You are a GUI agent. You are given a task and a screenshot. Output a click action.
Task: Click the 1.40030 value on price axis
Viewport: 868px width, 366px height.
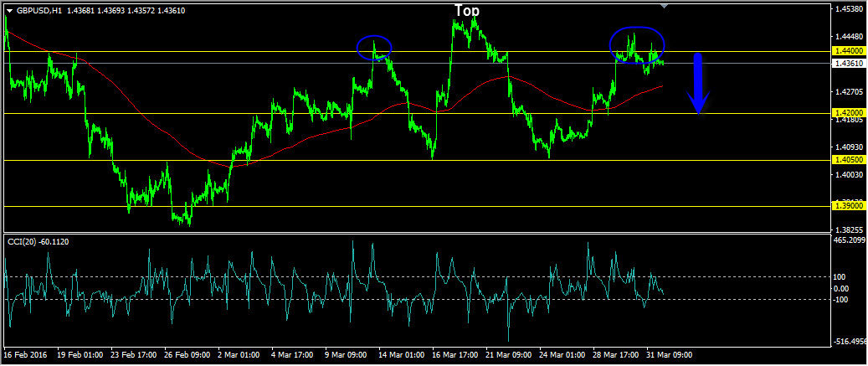(x=850, y=174)
